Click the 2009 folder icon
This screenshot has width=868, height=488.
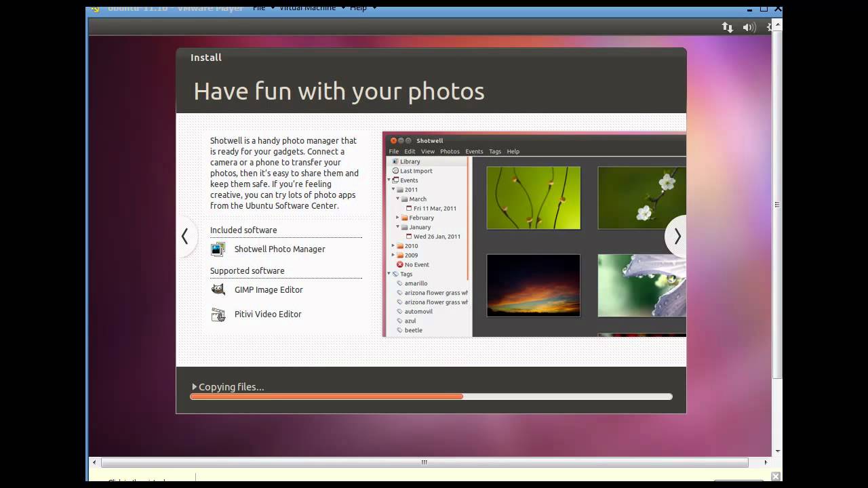400,256
